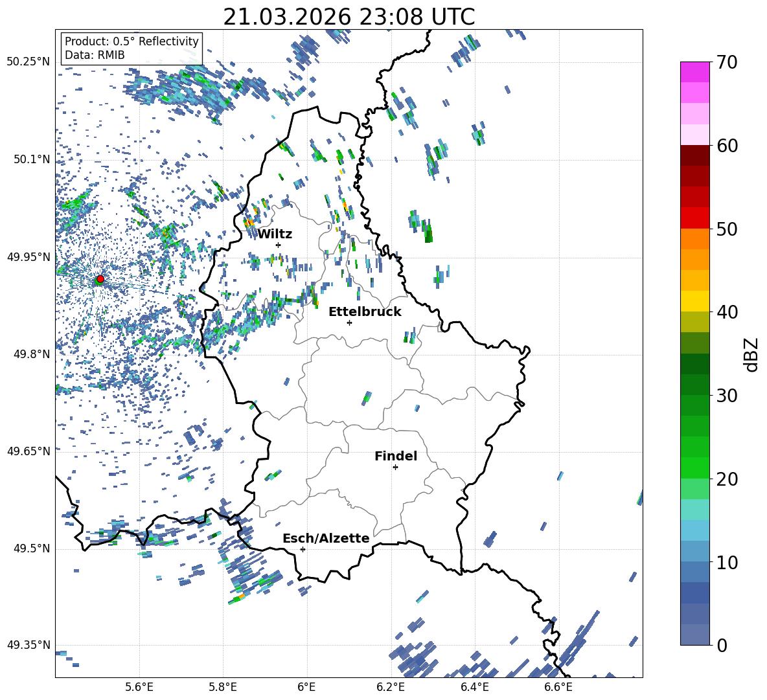Click the Findel city label
767x700 pixels.
(x=396, y=456)
